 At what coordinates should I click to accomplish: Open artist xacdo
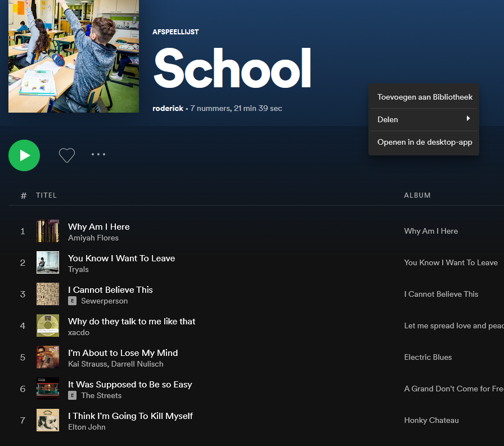[x=78, y=332]
